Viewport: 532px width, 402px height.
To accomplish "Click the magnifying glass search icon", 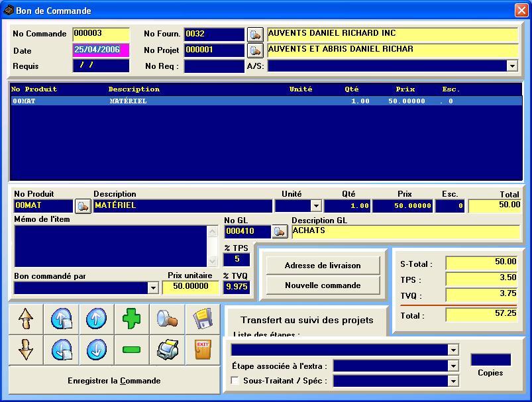I will 167,319.
